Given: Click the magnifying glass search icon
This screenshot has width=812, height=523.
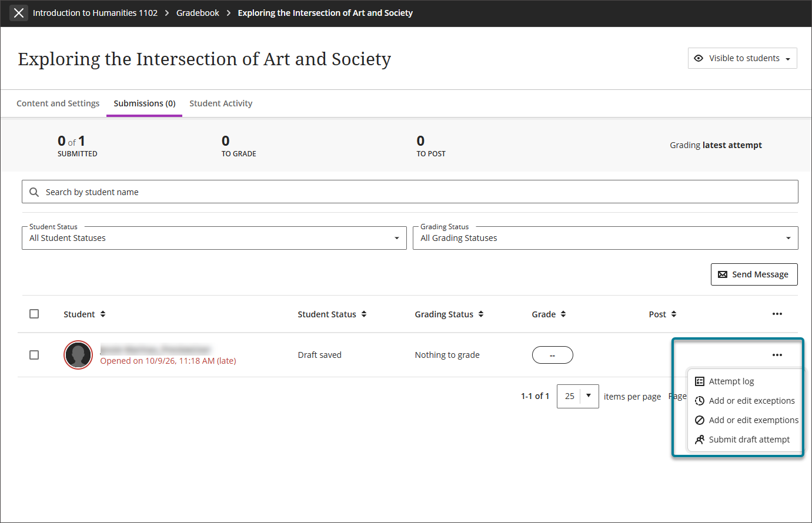Looking at the screenshot, I should [34, 192].
